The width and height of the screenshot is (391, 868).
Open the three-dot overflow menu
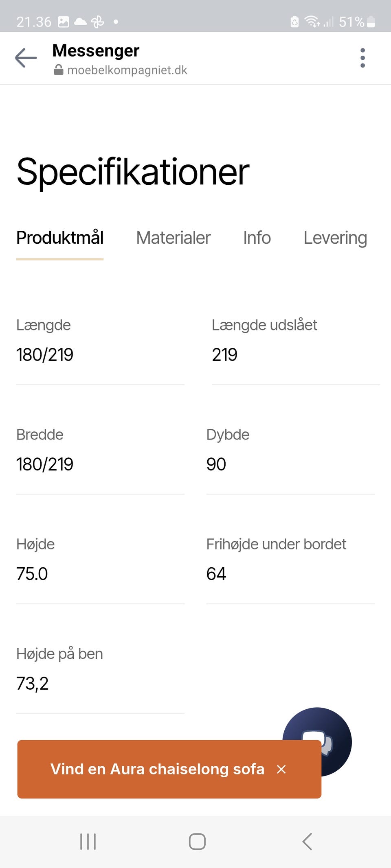click(x=362, y=58)
